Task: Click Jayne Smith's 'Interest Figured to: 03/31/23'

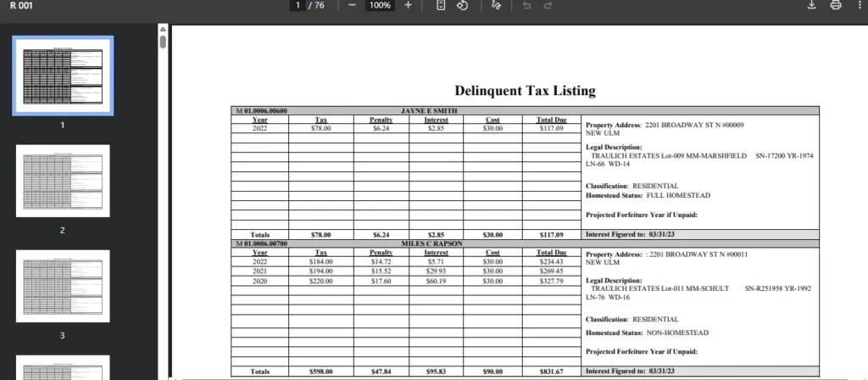Action: pyautogui.click(x=630, y=234)
